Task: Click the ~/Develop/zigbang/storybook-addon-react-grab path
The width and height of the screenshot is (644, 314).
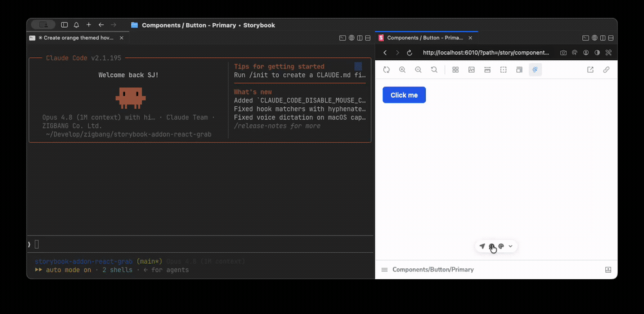Action: 129,134
